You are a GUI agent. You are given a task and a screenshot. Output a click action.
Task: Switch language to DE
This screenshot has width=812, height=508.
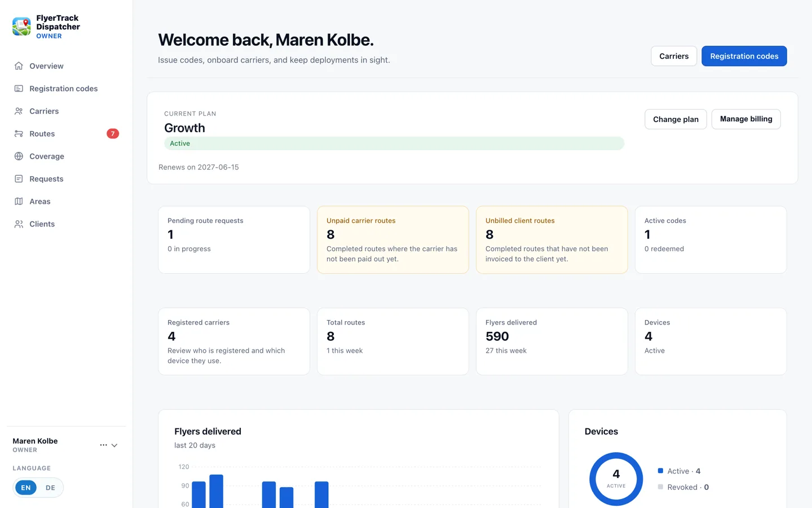51,488
